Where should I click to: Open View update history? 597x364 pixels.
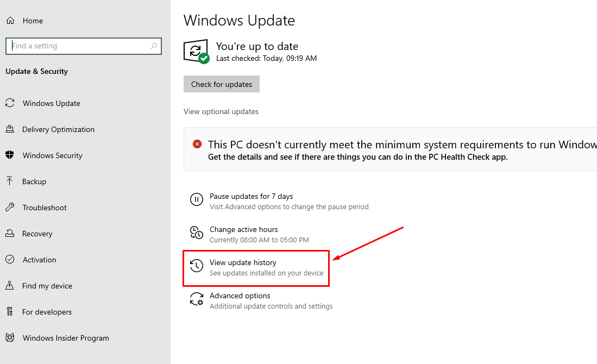tap(243, 263)
